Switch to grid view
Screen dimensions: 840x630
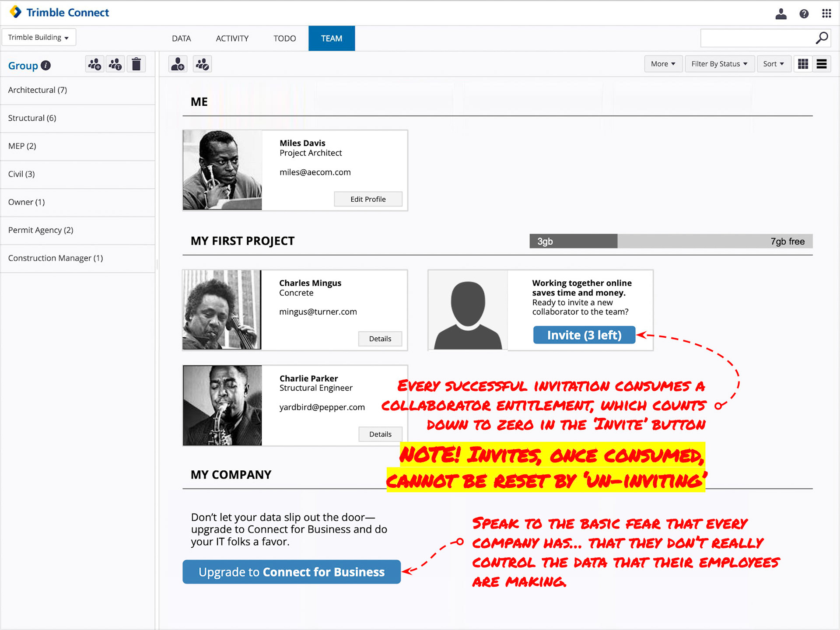803,64
